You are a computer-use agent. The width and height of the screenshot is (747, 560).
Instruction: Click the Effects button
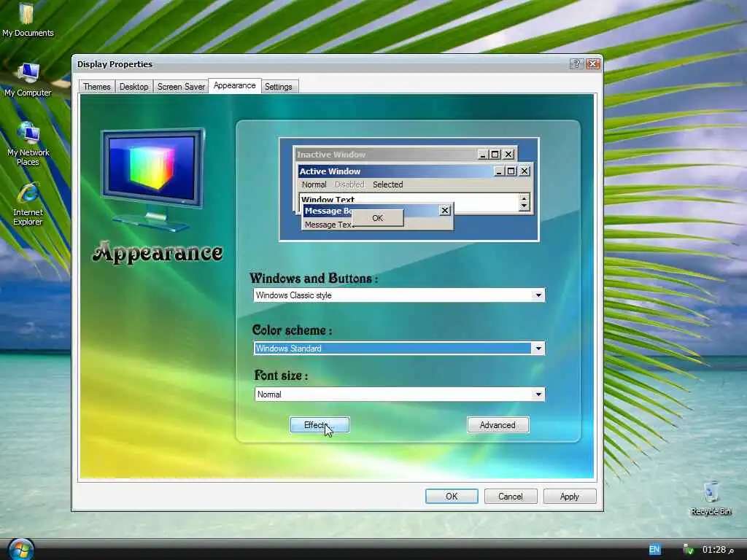[320, 425]
